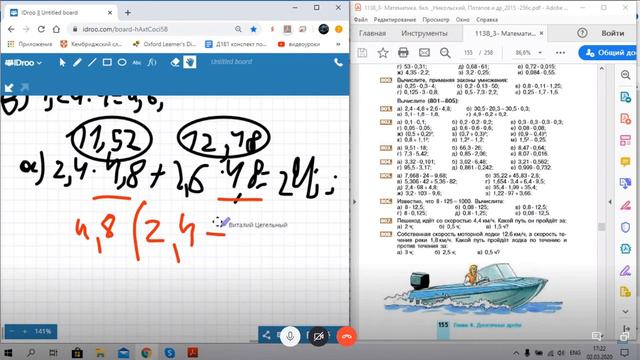
Task: Open Skype from the taskbar
Action: coord(170,352)
